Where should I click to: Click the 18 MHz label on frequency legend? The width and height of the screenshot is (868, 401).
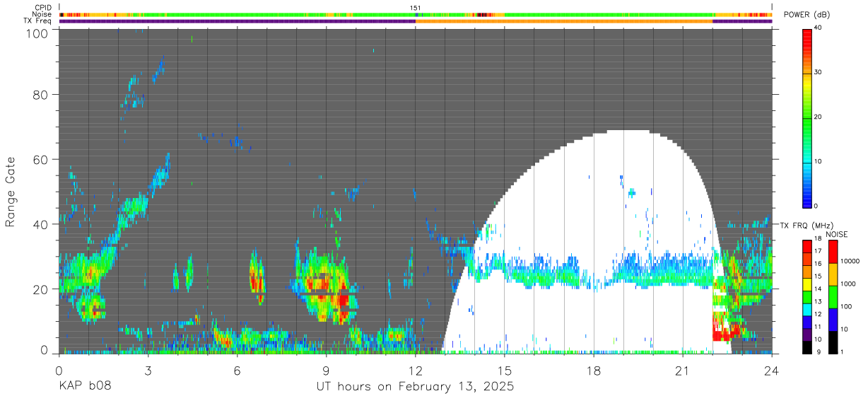pyautogui.click(x=818, y=238)
